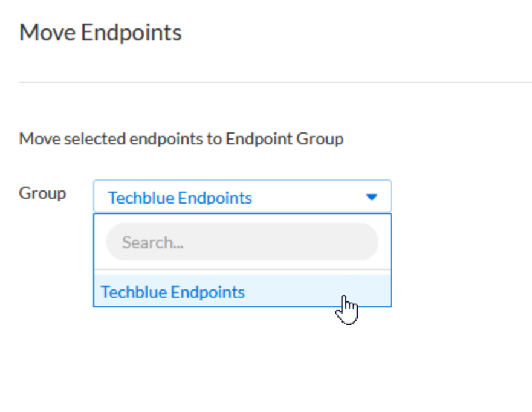
Task: Hit the down-triangle icon beside Techblue Endpoints
Action: click(372, 197)
